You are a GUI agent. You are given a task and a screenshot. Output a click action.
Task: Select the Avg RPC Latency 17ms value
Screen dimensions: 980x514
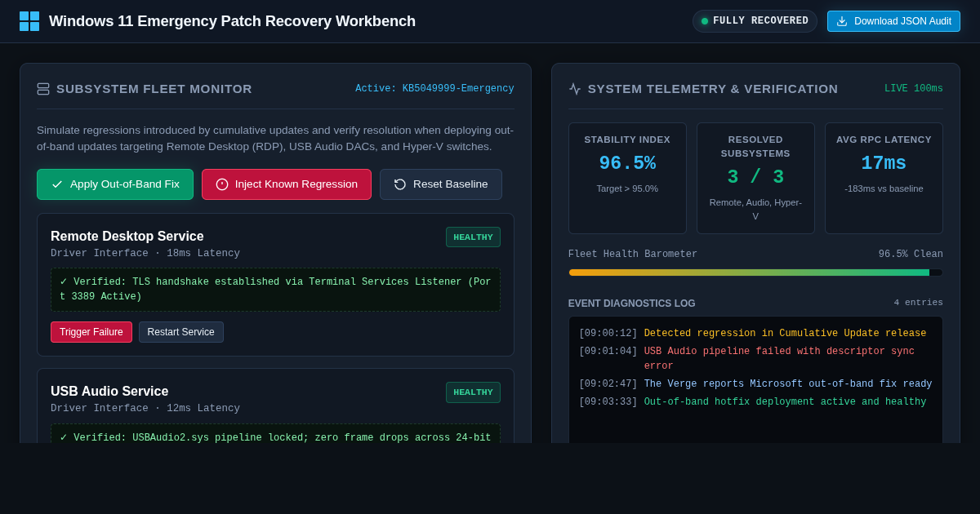pyautogui.click(x=884, y=164)
